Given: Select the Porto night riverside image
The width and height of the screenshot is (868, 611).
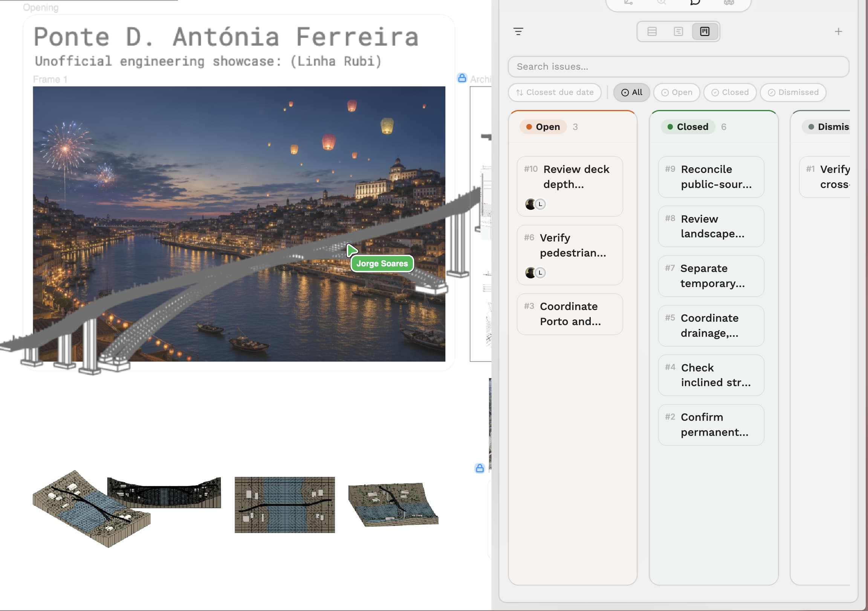Looking at the screenshot, I should (239, 224).
